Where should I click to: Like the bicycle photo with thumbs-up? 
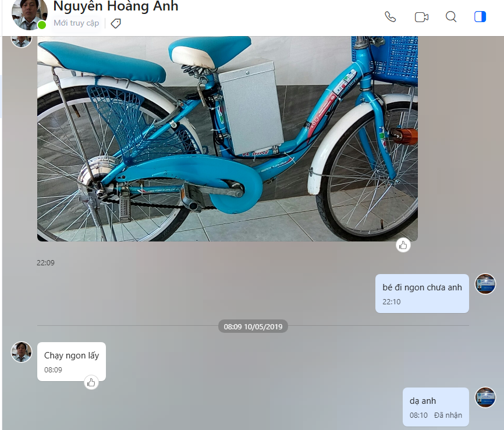403,245
